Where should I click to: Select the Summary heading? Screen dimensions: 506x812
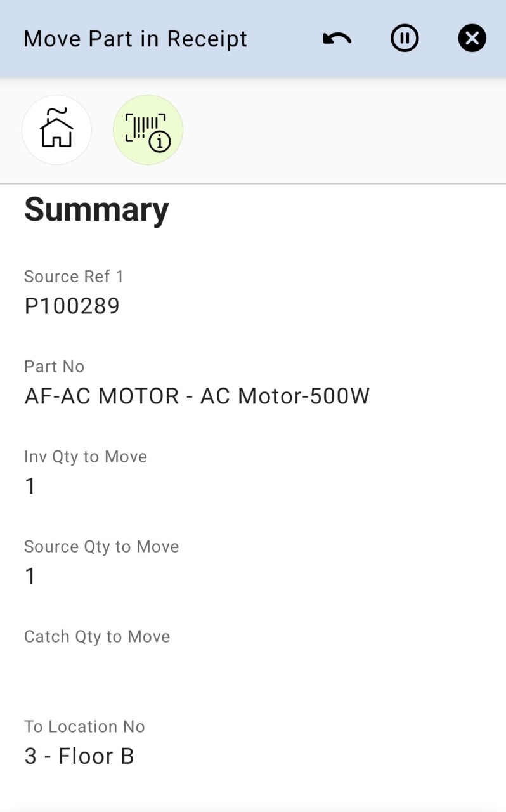click(x=96, y=209)
